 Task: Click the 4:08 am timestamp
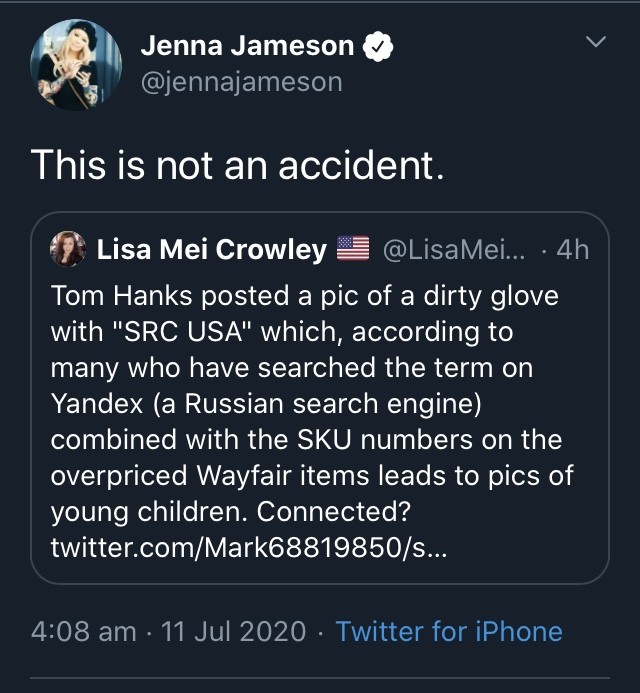click(84, 631)
